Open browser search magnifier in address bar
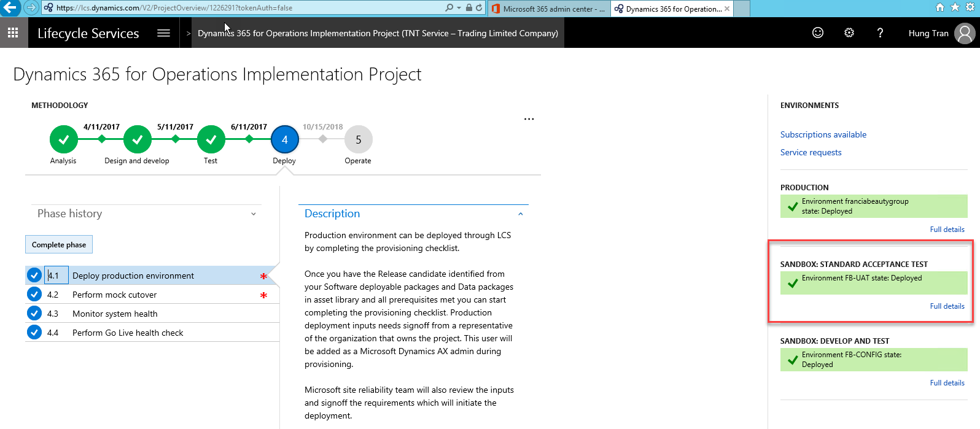980x429 pixels. pyautogui.click(x=449, y=8)
